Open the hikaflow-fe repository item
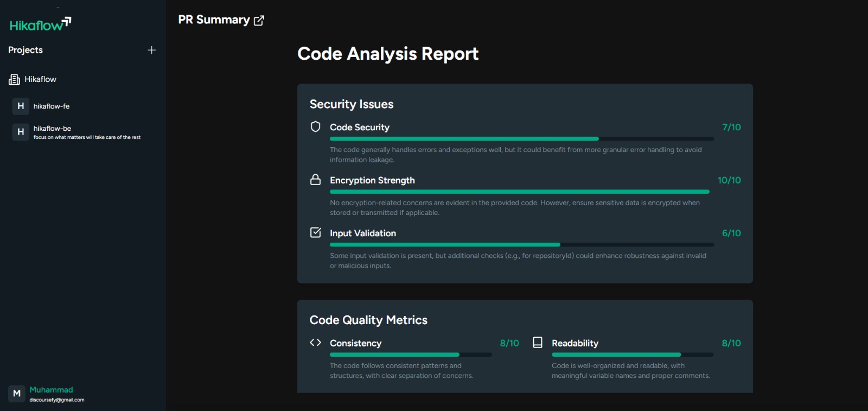The width and height of the screenshot is (868, 411). 52,106
